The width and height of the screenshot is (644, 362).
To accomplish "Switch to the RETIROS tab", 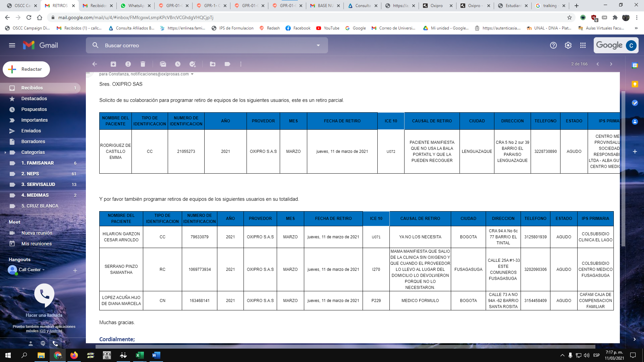I will [60, 6].
